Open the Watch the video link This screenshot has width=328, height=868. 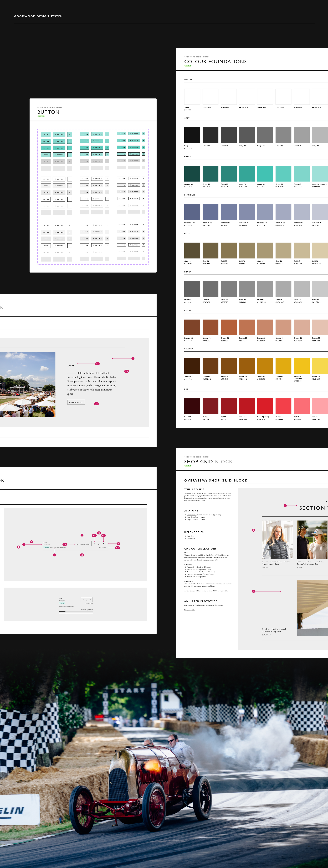point(190,610)
